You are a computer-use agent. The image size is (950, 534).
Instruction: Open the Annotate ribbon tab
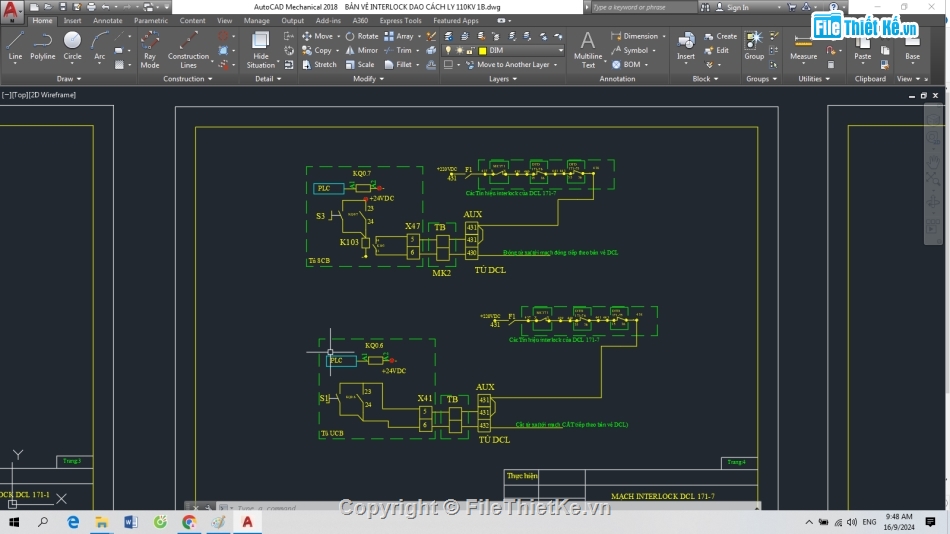[x=107, y=21]
